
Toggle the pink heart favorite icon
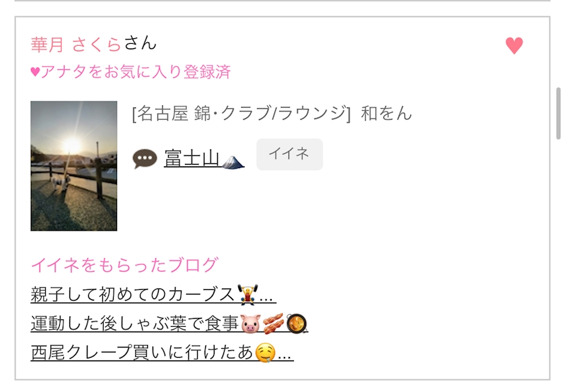[x=514, y=46]
